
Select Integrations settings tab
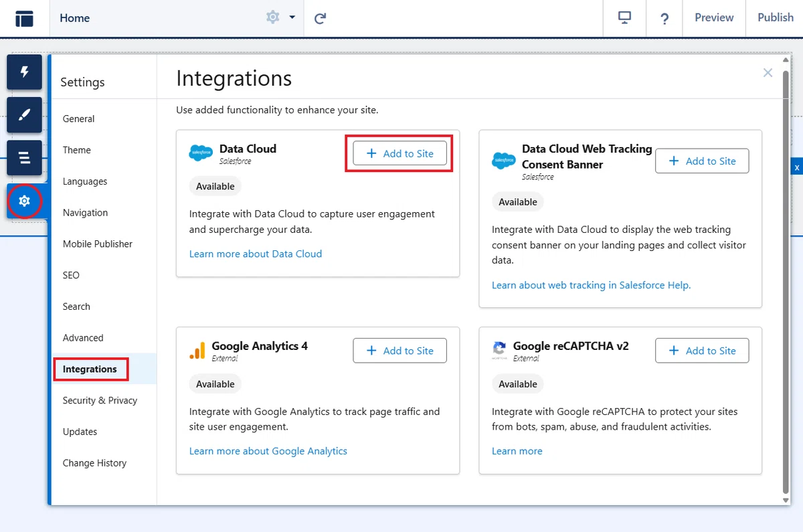(104, 369)
